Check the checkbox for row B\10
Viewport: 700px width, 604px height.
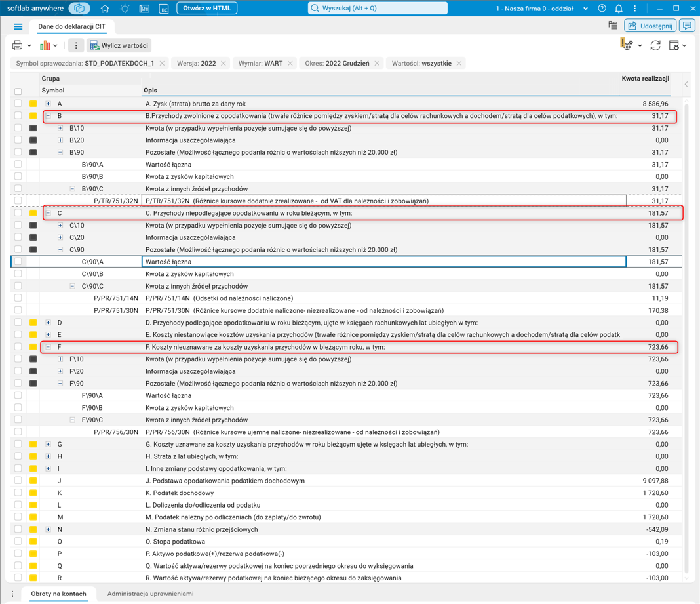click(x=18, y=128)
